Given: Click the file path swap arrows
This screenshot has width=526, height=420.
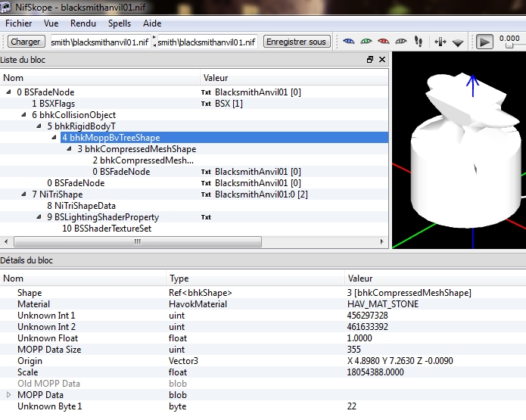Looking at the screenshot, I should 154,42.
